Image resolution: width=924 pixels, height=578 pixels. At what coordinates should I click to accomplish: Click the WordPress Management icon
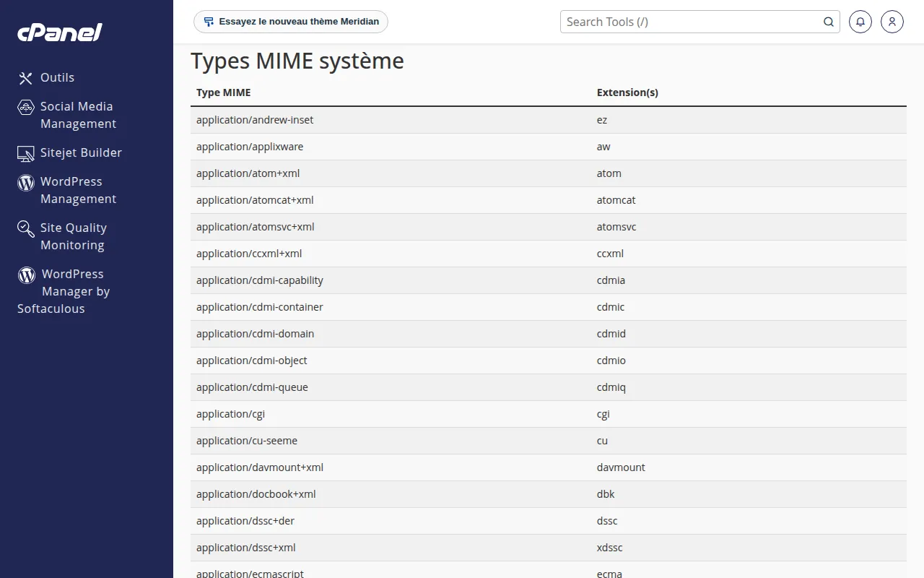coord(26,182)
